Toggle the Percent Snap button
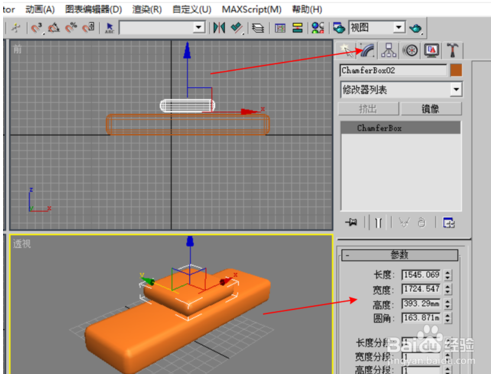This screenshot has width=491, height=374. point(71,28)
